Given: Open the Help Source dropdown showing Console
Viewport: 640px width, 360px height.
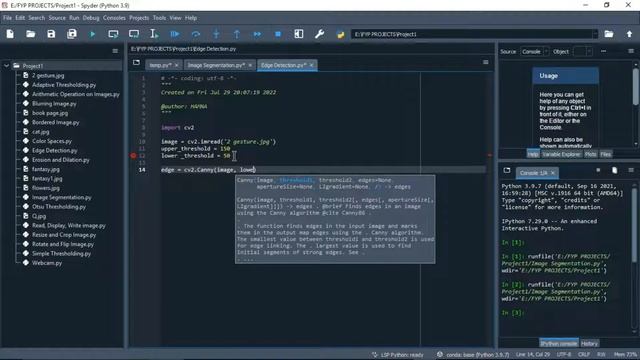Looking at the screenshot, I should tap(535, 51).
